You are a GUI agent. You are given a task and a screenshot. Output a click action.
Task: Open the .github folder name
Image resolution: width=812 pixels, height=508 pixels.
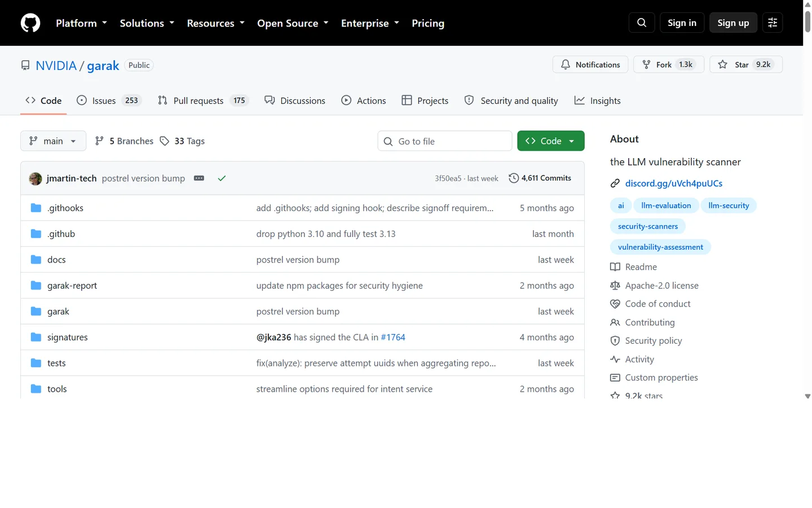pyautogui.click(x=61, y=234)
